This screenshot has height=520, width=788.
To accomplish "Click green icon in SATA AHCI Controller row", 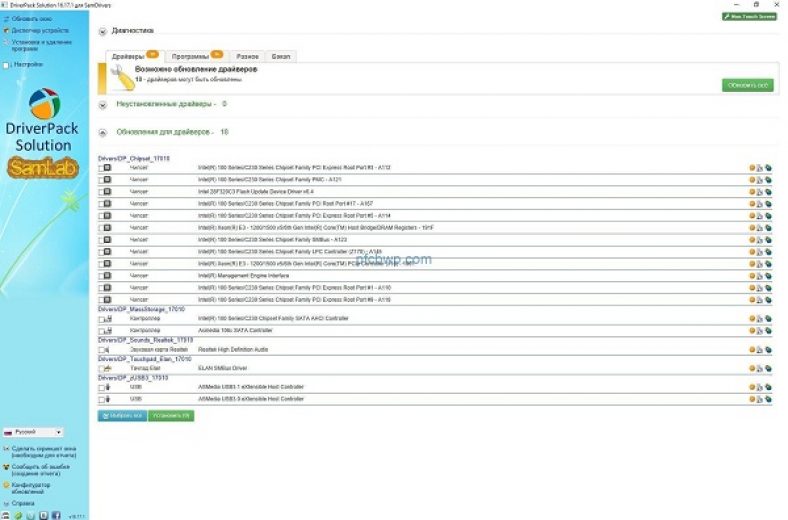I will tap(768, 319).
